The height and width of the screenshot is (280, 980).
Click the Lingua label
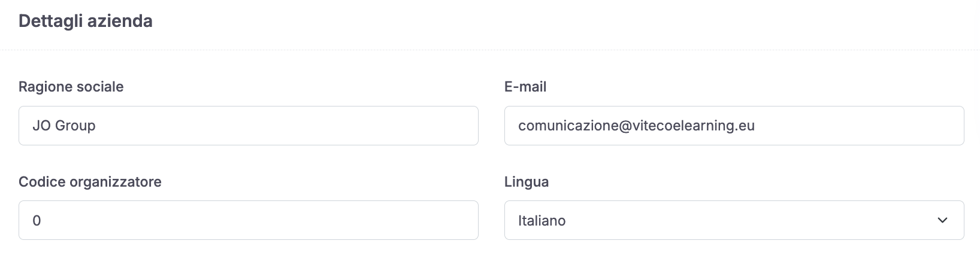527,182
